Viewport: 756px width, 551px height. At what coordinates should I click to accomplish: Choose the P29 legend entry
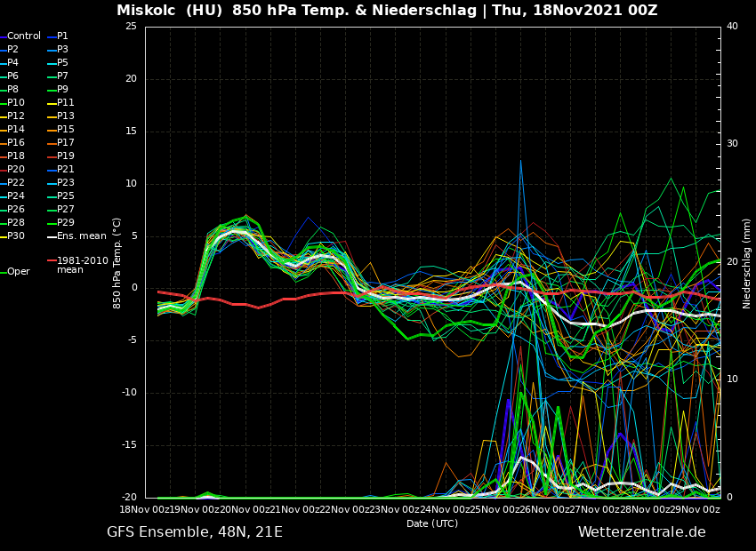pyautogui.click(x=65, y=223)
